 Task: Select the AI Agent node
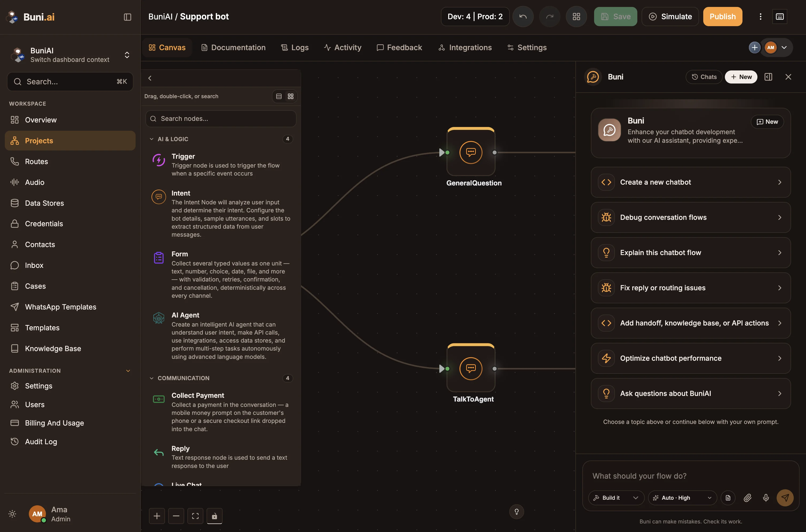(x=221, y=336)
